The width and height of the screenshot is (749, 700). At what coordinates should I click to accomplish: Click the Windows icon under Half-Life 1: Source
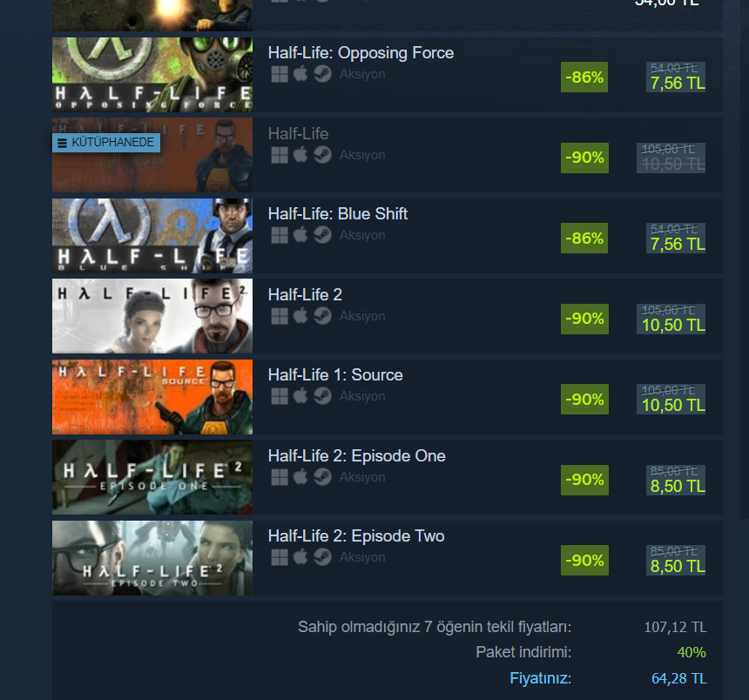(x=280, y=396)
